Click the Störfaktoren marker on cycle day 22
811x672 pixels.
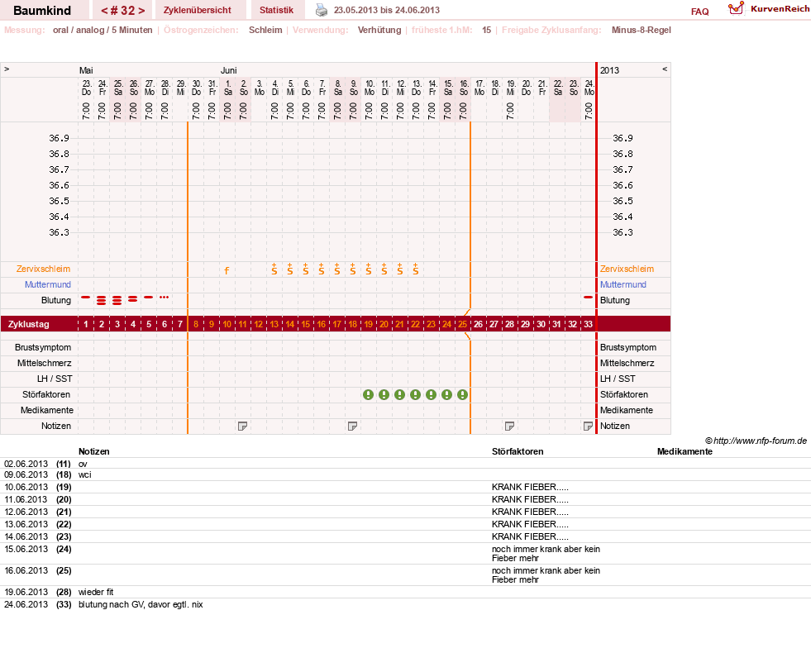pyautogui.click(x=415, y=395)
